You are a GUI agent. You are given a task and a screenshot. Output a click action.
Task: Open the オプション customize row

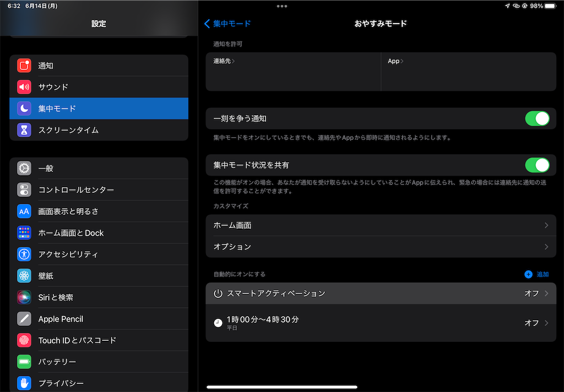click(381, 247)
